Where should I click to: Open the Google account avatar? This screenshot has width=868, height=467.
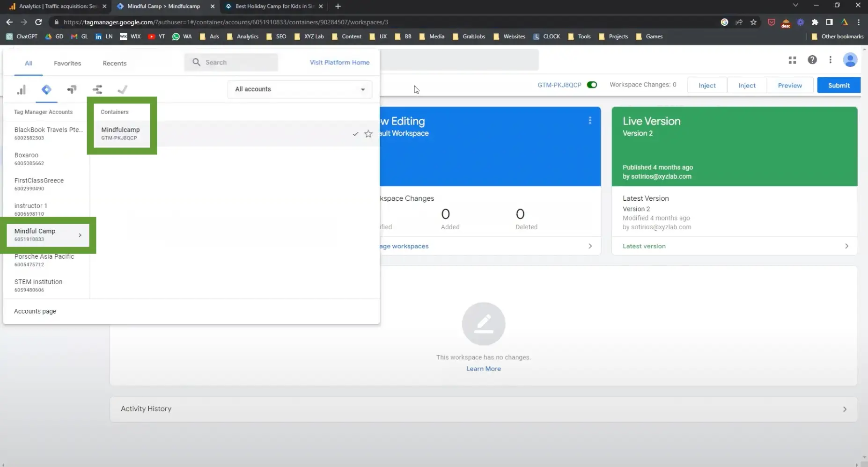click(850, 60)
